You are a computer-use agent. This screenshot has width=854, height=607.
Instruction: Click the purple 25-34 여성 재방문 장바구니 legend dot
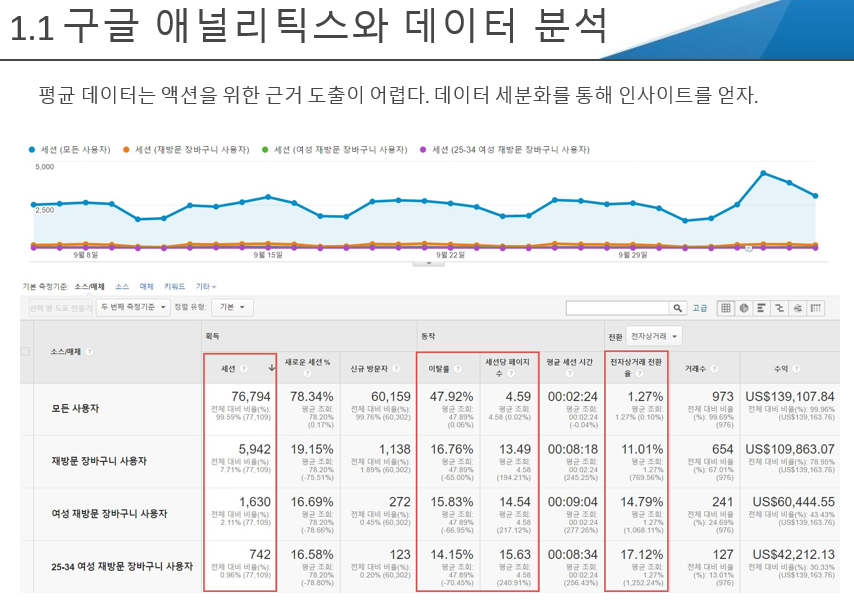click(423, 150)
